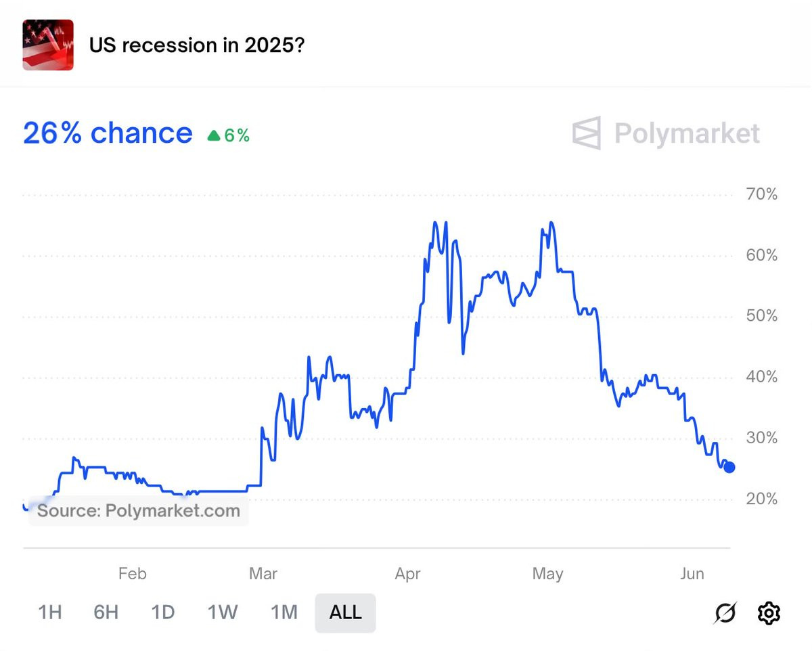The image size is (812, 651).
Task: Click the blue endpoint dot on chart line
Action: click(729, 467)
